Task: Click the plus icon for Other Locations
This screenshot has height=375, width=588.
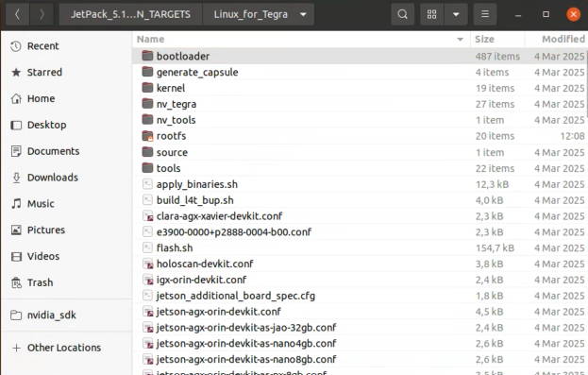Action: pyautogui.click(x=16, y=348)
